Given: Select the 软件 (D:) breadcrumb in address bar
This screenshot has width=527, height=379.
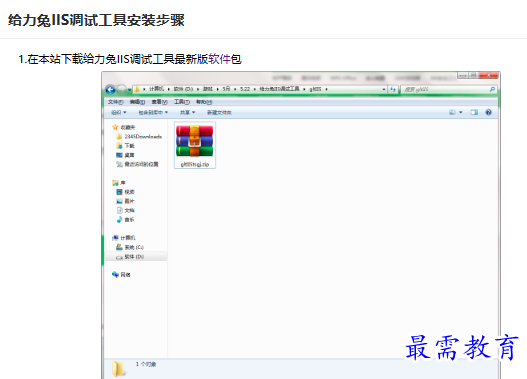Looking at the screenshot, I should 183,89.
